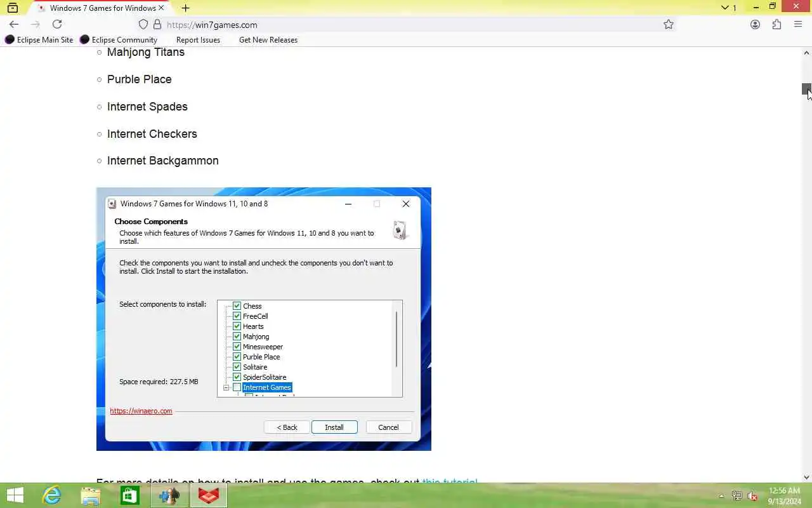
Task: Uncheck the Mahjong component
Action: pyautogui.click(x=237, y=337)
